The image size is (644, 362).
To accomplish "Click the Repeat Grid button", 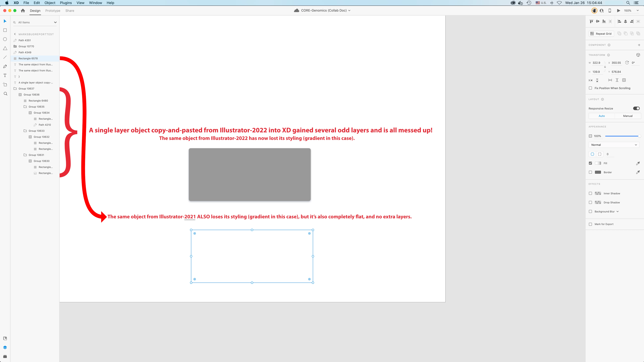I will coord(601,34).
